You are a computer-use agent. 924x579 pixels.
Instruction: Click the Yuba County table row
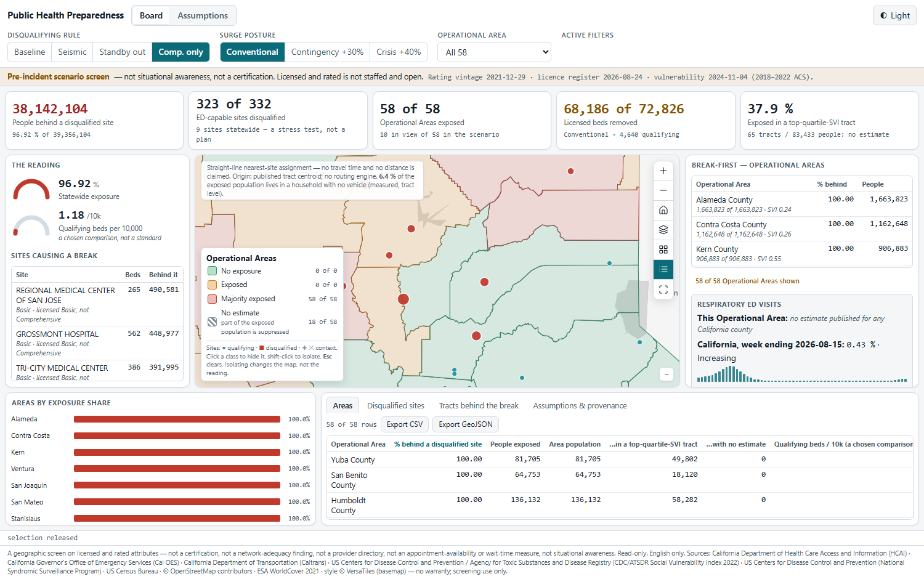[620, 460]
